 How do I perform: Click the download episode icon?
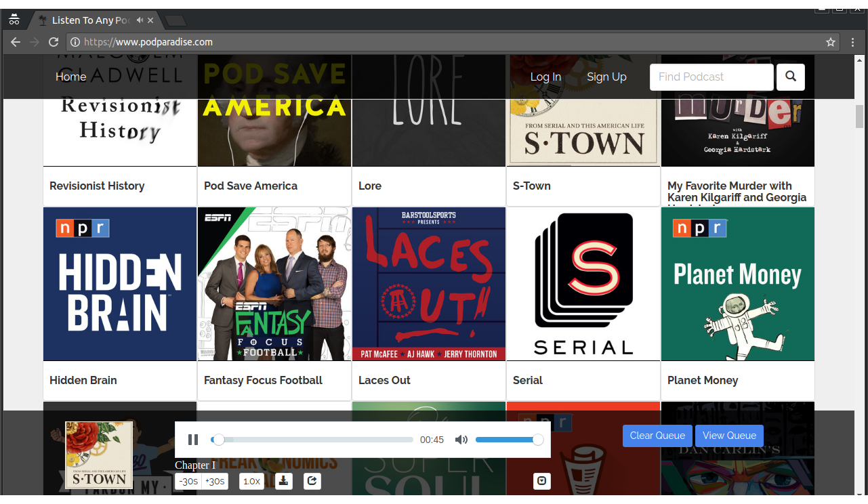[x=285, y=481]
